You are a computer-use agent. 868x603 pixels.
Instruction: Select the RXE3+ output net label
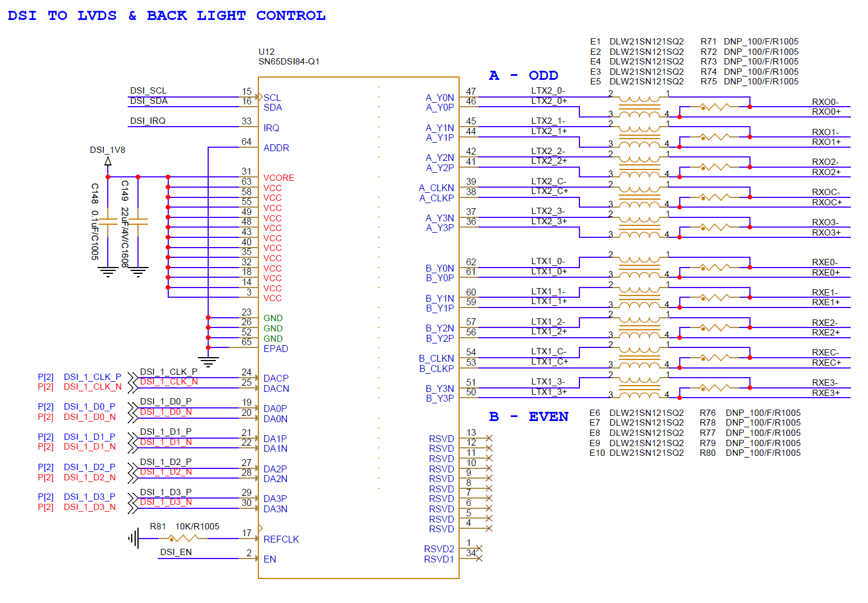tap(826, 392)
